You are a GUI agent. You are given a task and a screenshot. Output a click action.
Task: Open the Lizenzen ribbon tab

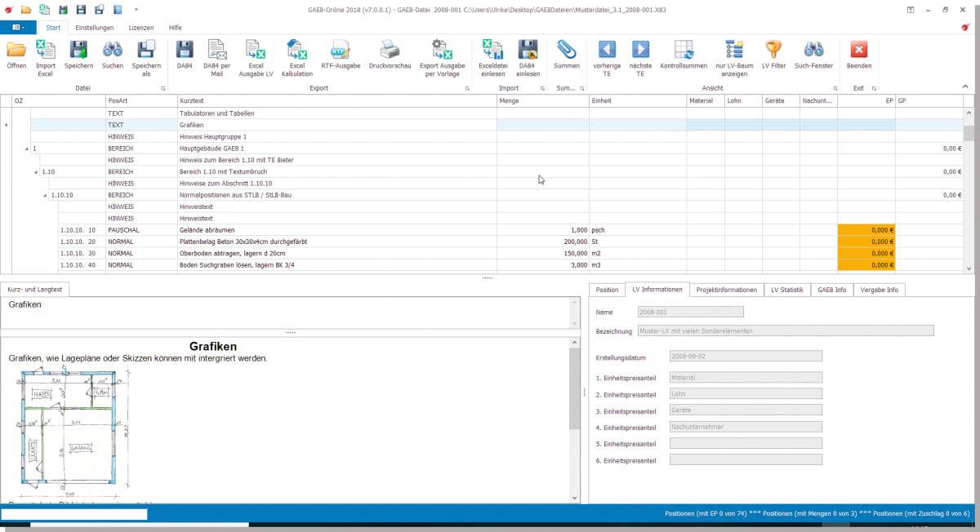click(x=141, y=28)
